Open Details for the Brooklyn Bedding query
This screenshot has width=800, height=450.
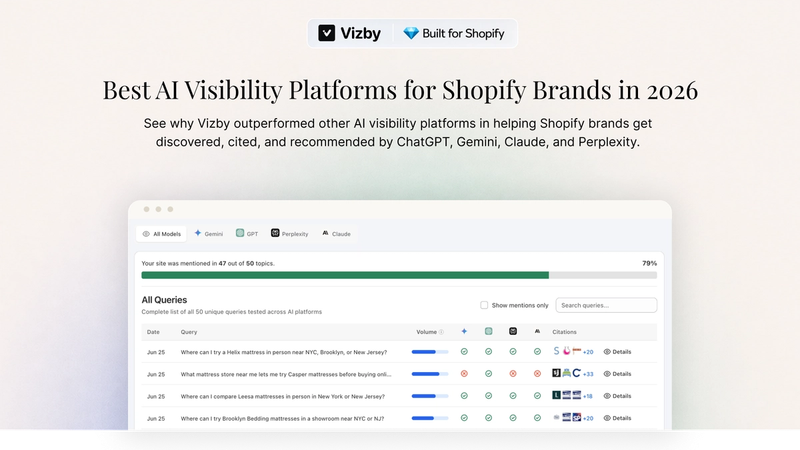(617, 418)
